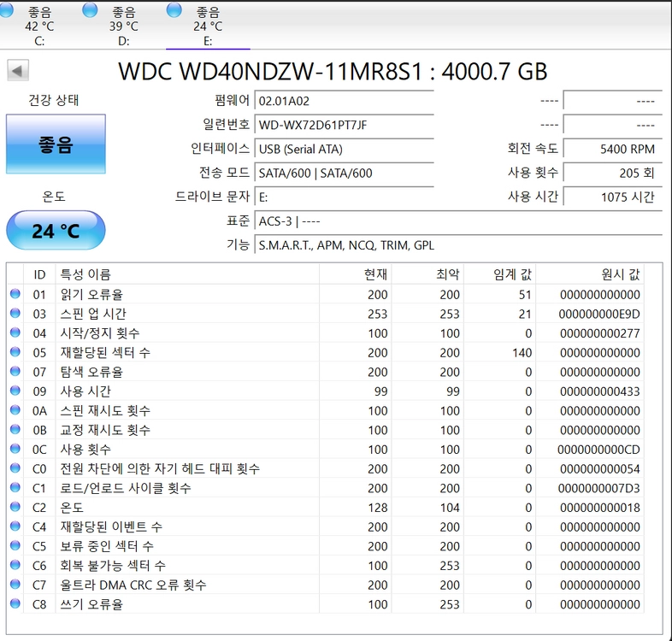Image resolution: width=672 pixels, height=641 pixels.
Task: Select the 읽기 오류율 attribute name
Action: click(91, 294)
